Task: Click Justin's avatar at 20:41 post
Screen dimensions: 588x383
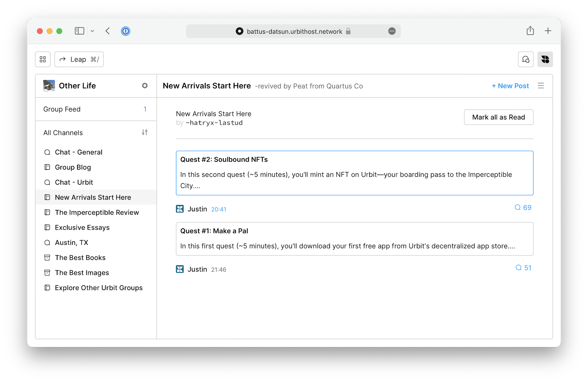Action: point(180,209)
